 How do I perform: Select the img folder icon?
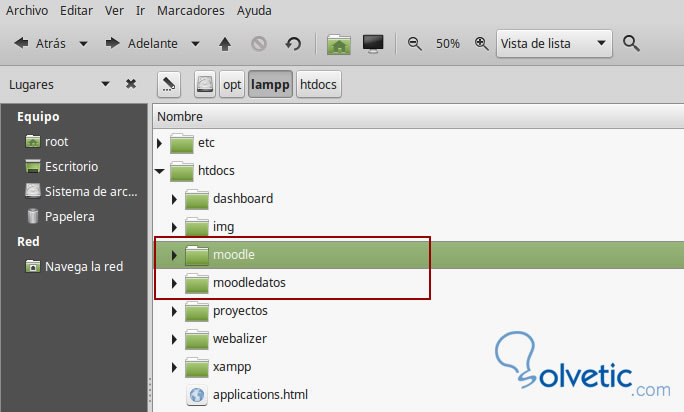tap(197, 227)
